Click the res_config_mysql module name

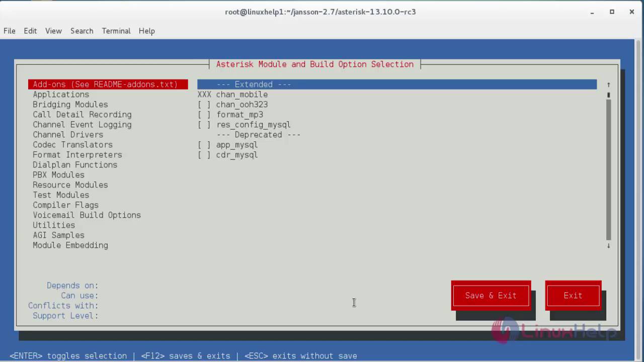pyautogui.click(x=254, y=125)
